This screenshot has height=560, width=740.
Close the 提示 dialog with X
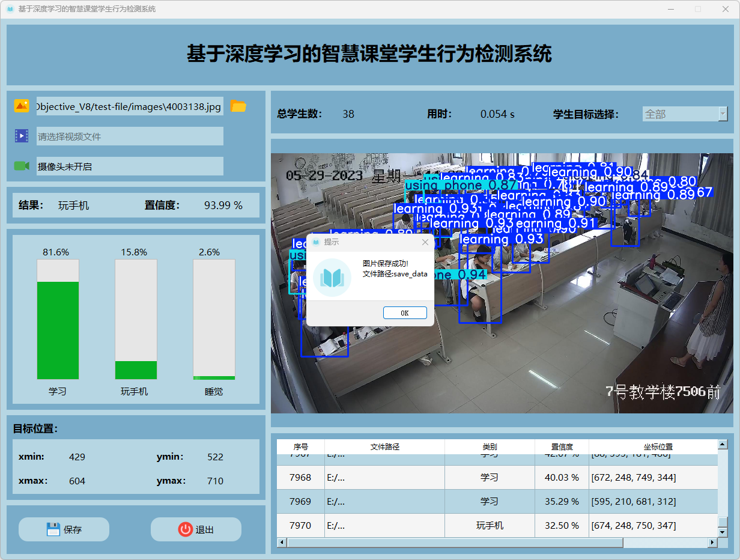[425, 242]
